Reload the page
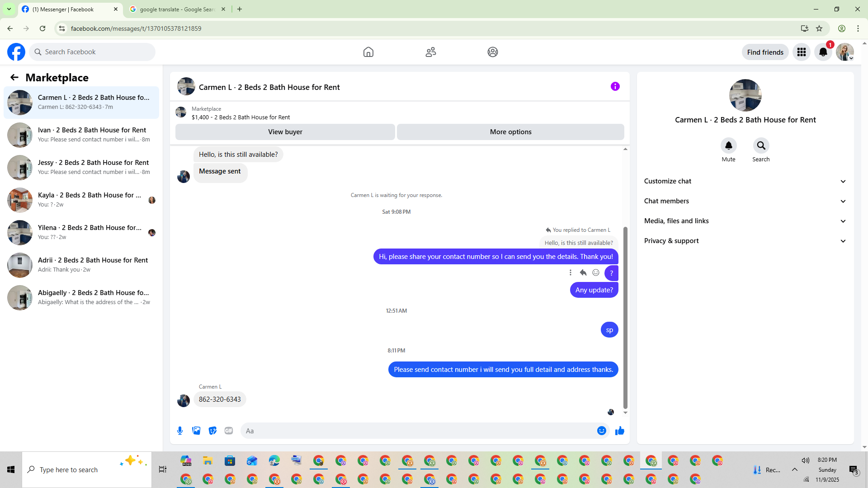The width and height of the screenshot is (868, 488). click(42, 28)
